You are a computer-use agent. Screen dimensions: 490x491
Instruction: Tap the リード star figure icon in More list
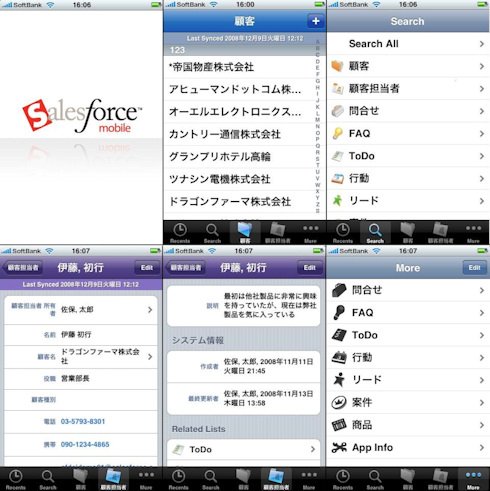click(339, 380)
